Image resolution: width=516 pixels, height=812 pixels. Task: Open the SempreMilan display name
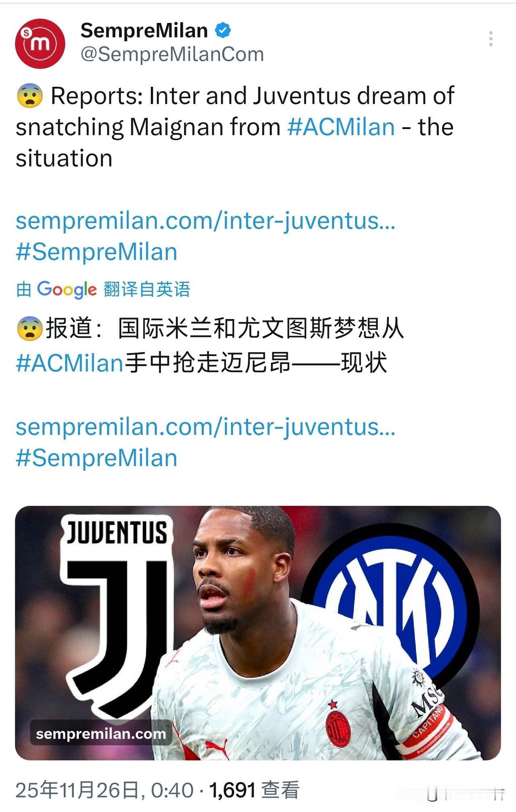(x=144, y=31)
